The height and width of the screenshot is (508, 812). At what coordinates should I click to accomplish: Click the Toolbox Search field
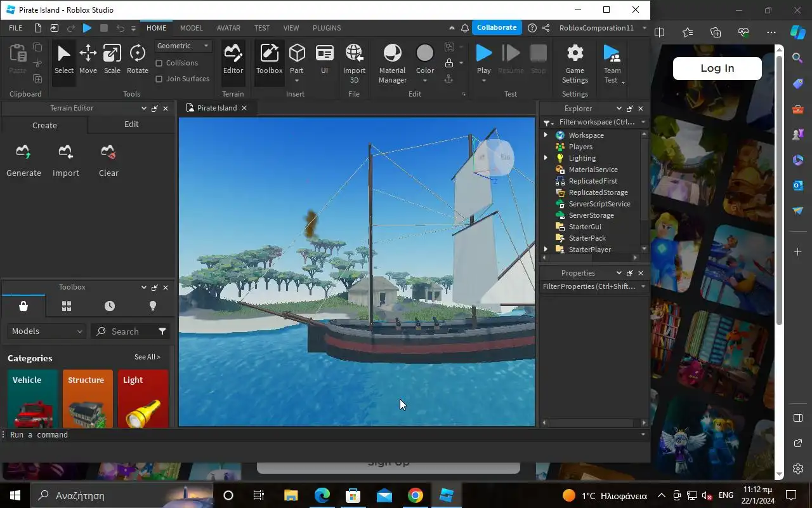tap(124, 331)
